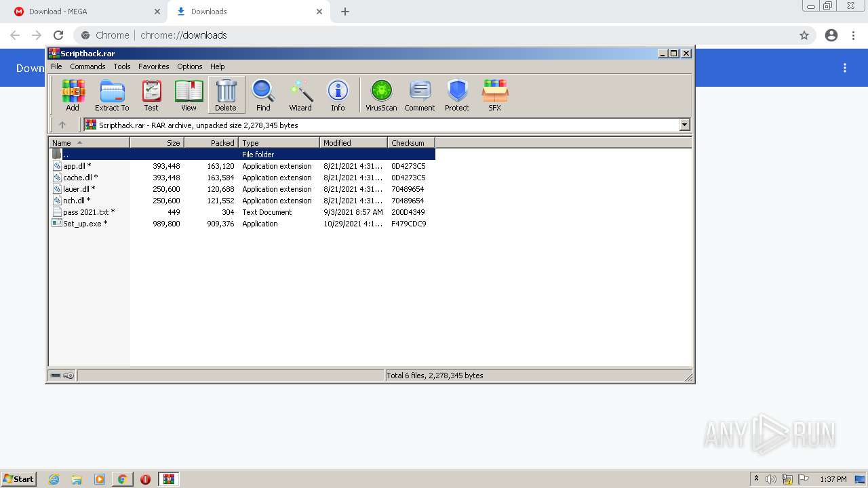Open the View file tool
Viewport: 868px width, 488px height.
tap(189, 95)
